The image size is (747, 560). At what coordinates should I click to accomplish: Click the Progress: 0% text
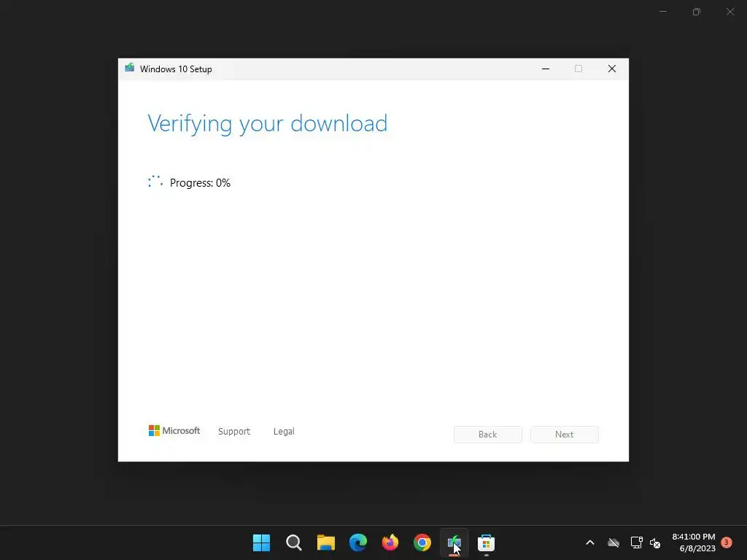(200, 183)
